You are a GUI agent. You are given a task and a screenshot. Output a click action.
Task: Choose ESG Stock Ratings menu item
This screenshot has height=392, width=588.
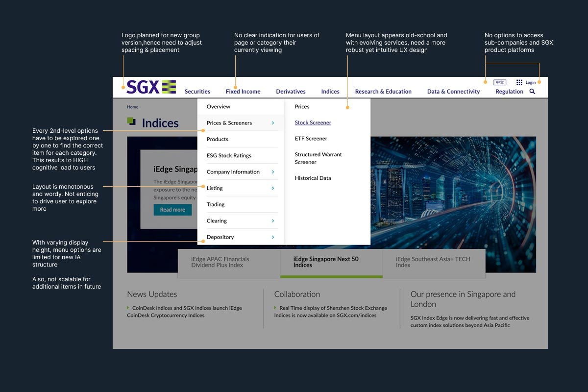pos(229,156)
